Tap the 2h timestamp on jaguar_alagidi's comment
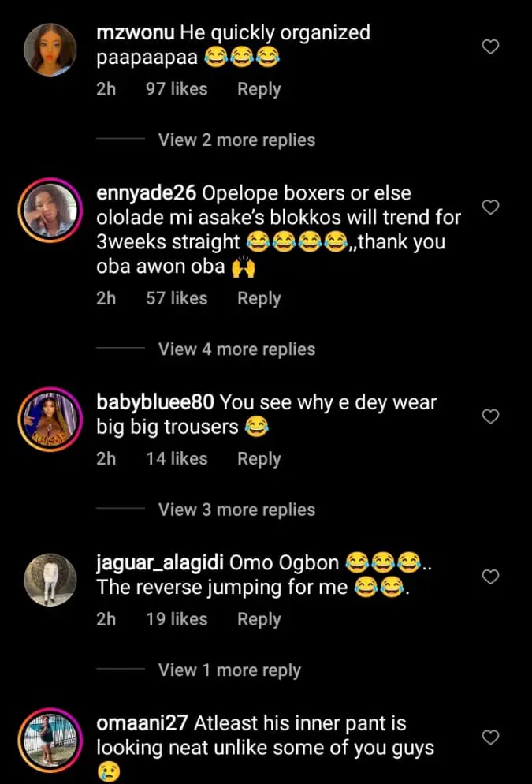This screenshot has width=532, height=784. pos(107,619)
